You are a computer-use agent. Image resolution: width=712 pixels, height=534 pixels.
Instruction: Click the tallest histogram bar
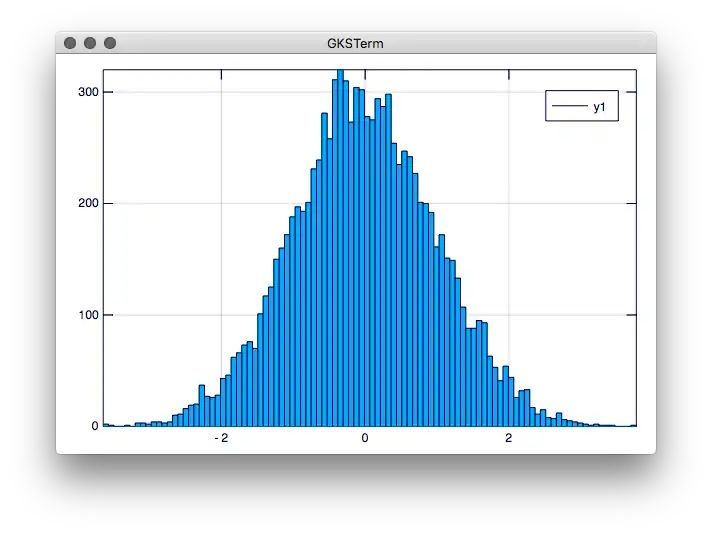(x=340, y=250)
